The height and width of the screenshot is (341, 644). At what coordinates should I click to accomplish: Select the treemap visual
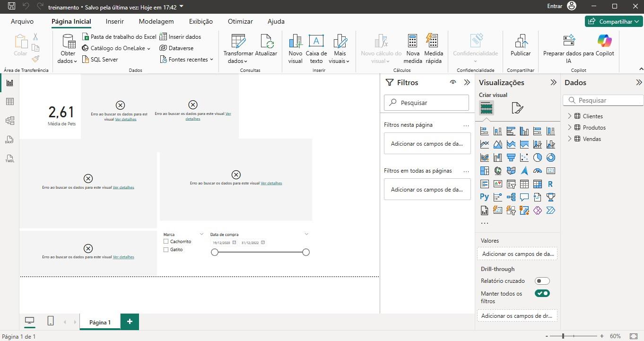coord(485,171)
